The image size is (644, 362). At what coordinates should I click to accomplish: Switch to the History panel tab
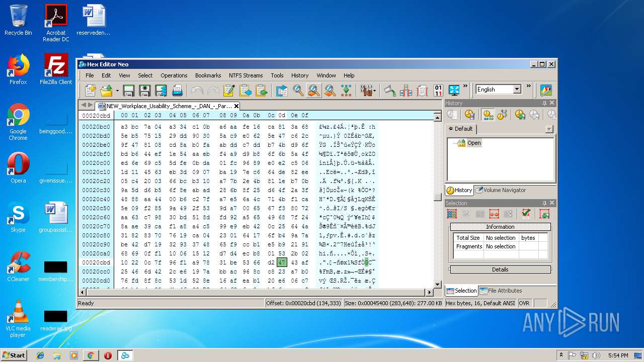(x=459, y=190)
